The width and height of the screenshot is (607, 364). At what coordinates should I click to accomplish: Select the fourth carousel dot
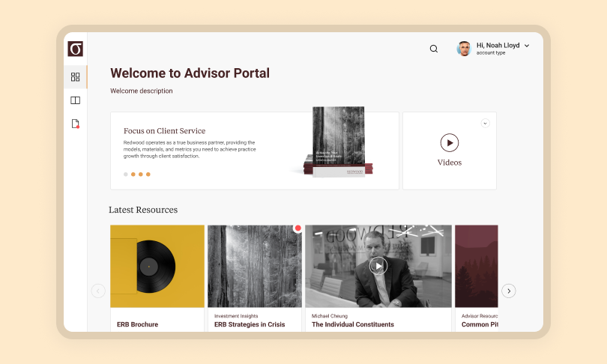pos(148,175)
